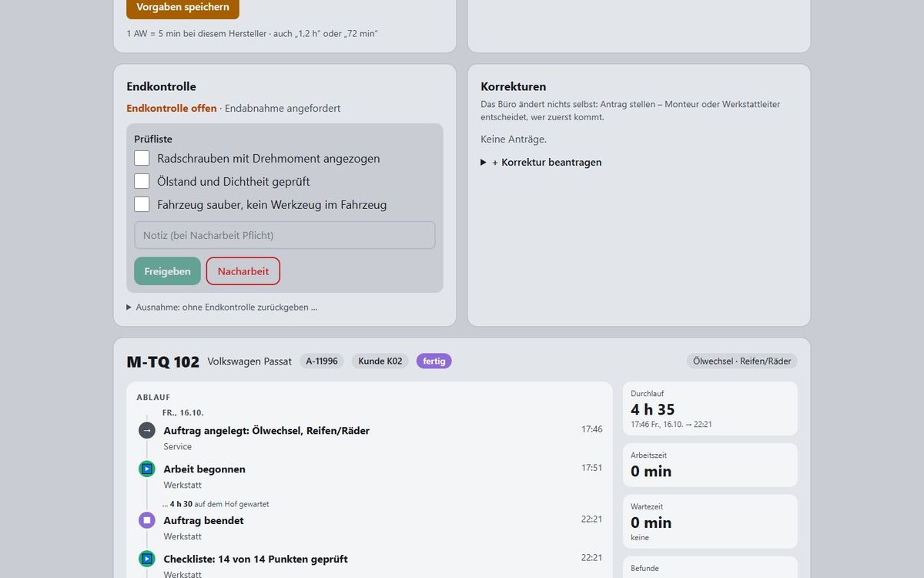Click the Korrekturen heading
This screenshot has height=578, width=924.
pyautogui.click(x=514, y=87)
